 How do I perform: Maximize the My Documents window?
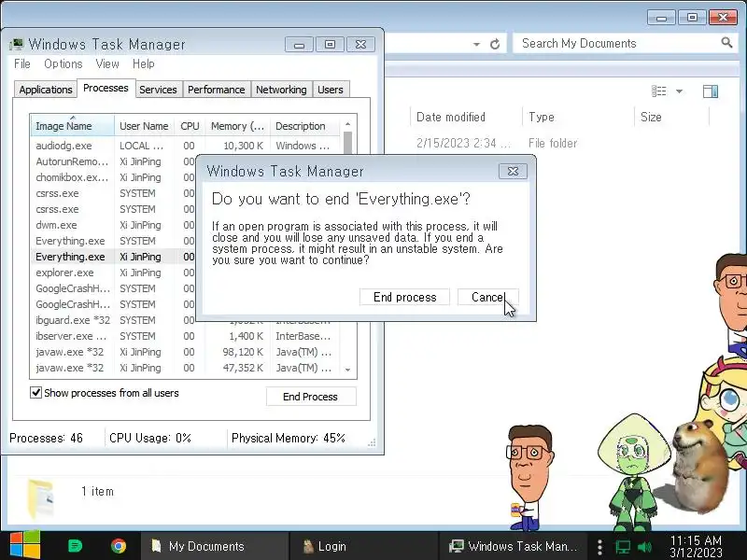click(x=692, y=18)
